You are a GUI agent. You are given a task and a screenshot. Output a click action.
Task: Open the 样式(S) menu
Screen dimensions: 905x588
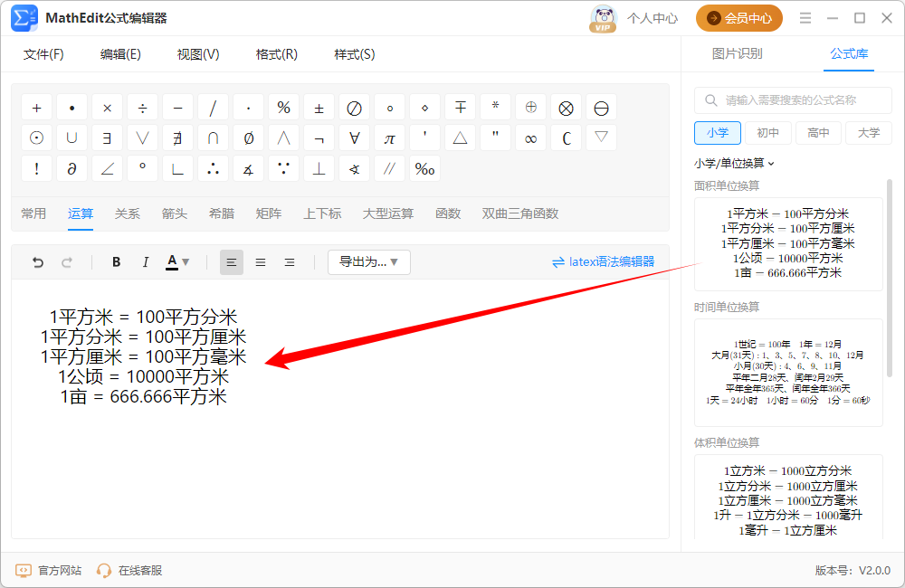pos(355,54)
